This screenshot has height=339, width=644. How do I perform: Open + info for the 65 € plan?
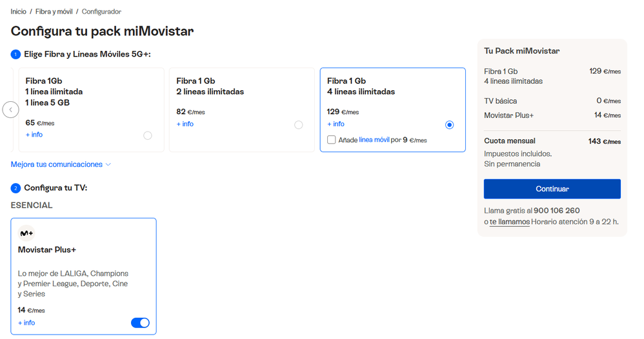[34, 135]
